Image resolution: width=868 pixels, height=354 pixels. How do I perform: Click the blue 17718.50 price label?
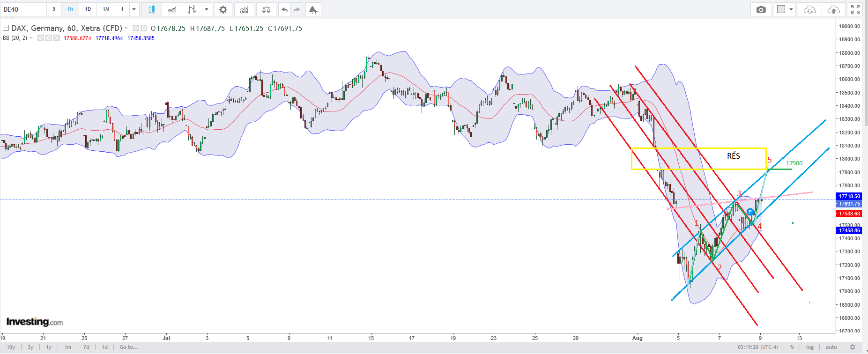pos(849,196)
